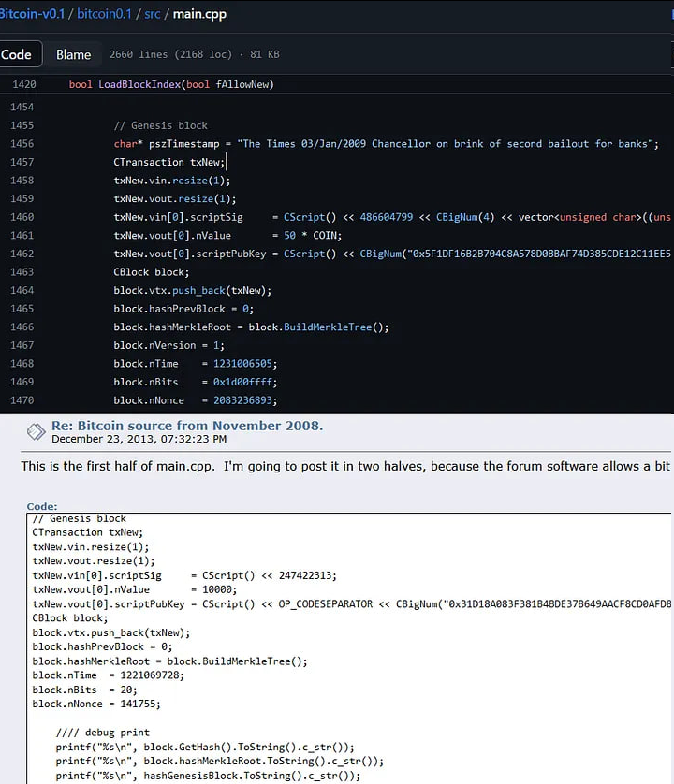Select line number 1460
Screen dimensions: 674x784
tap(22, 217)
